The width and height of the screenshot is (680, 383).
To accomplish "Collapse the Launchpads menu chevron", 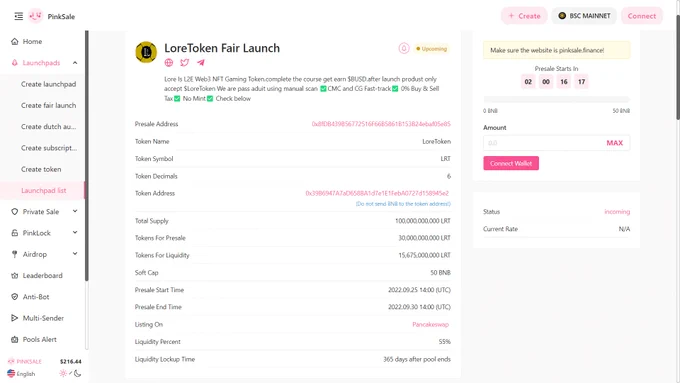I will (x=75, y=63).
